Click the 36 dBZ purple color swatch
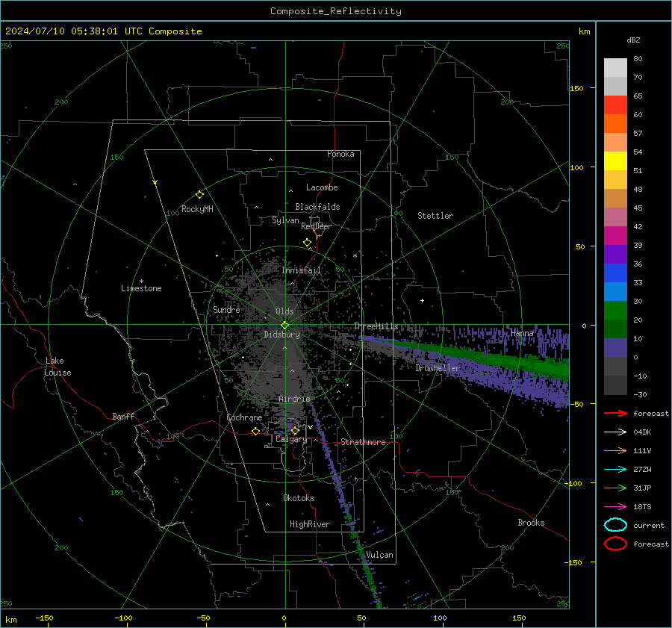 (x=615, y=254)
